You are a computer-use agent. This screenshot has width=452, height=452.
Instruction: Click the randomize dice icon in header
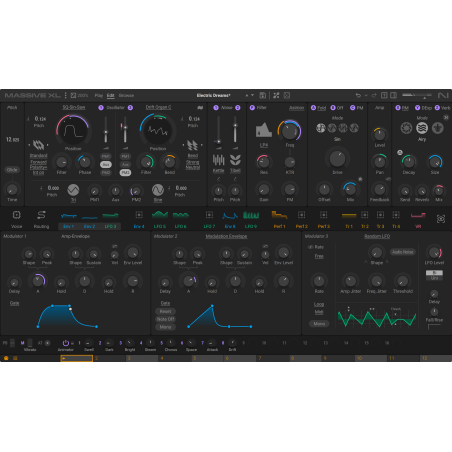click(x=287, y=95)
